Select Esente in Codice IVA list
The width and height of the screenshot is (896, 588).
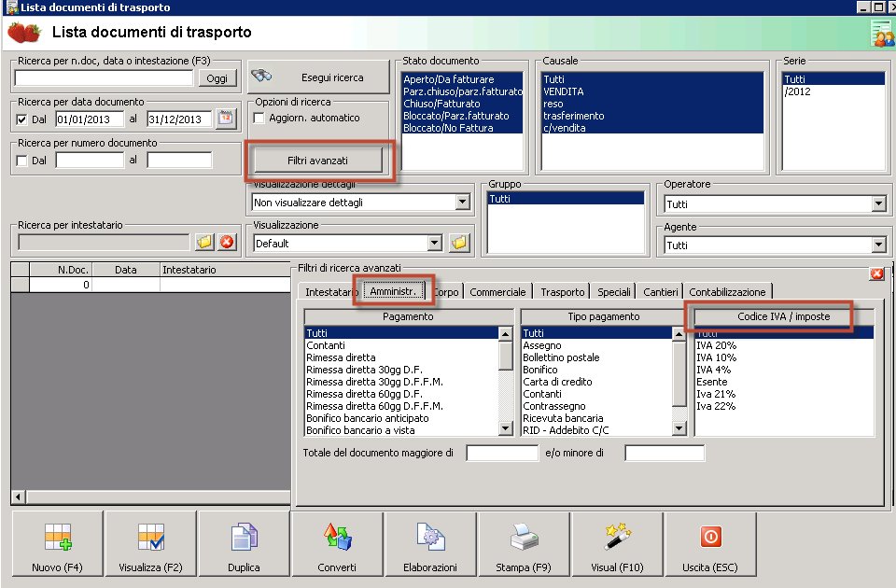pyautogui.click(x=784, y=382)
